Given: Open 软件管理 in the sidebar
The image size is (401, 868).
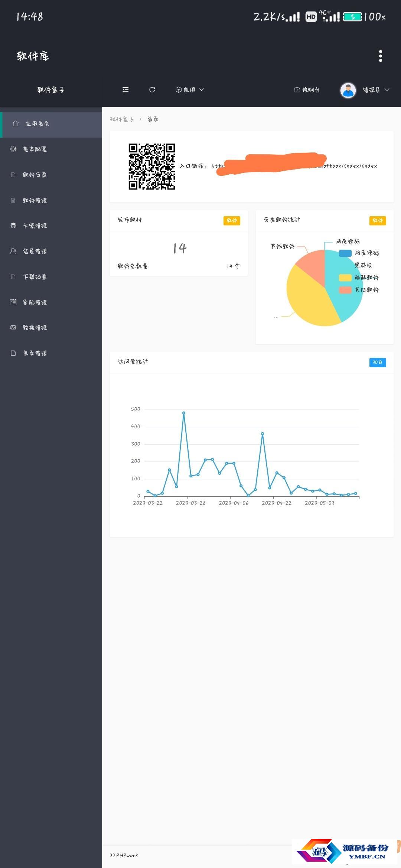Looking at the screenshot, I should (51, 200).
